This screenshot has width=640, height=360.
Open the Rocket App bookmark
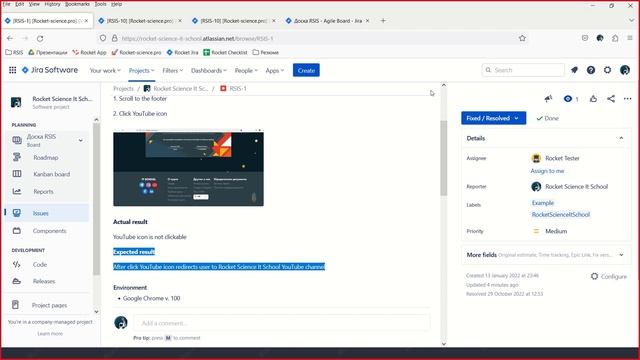(89, 52)
